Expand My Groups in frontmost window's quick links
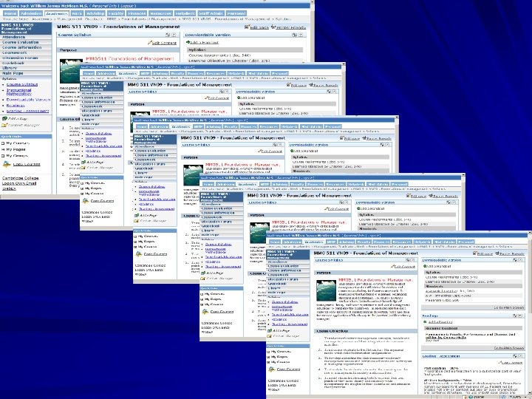The width and height of the screenshot is (532, 399). tap(268, 362)
